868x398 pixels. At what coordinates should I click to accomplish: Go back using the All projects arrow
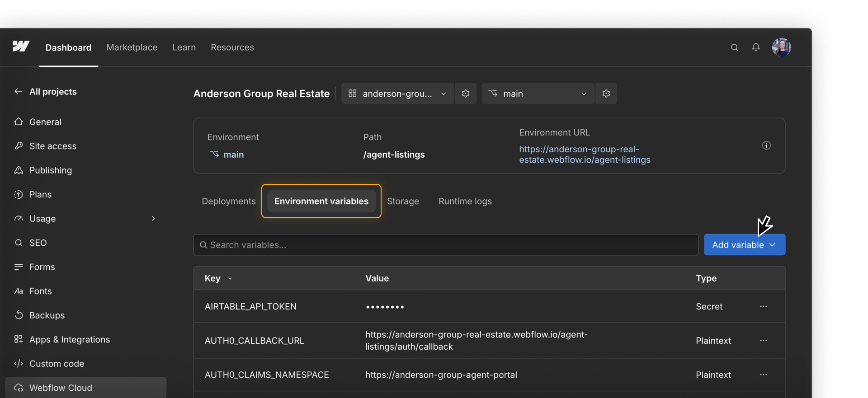(18, 91)
